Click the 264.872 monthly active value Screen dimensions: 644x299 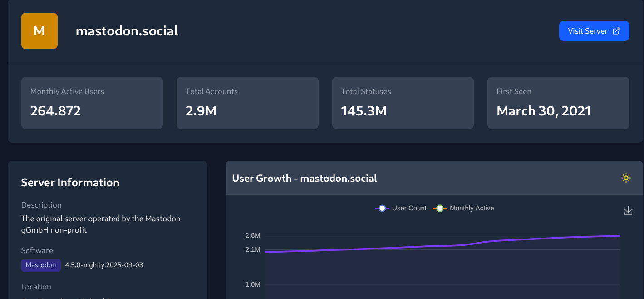tap(55, 111)
